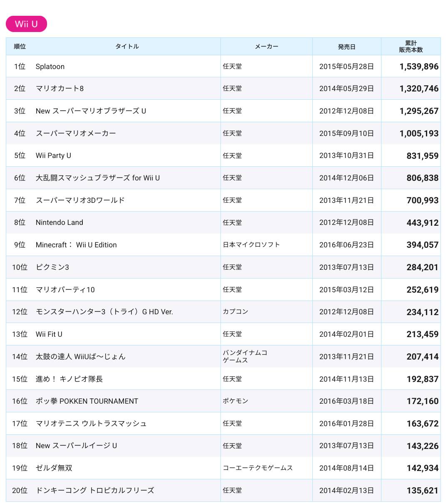Click the タイトル column header
This screenshot has width=448, height=503.
tap(127, 47)
